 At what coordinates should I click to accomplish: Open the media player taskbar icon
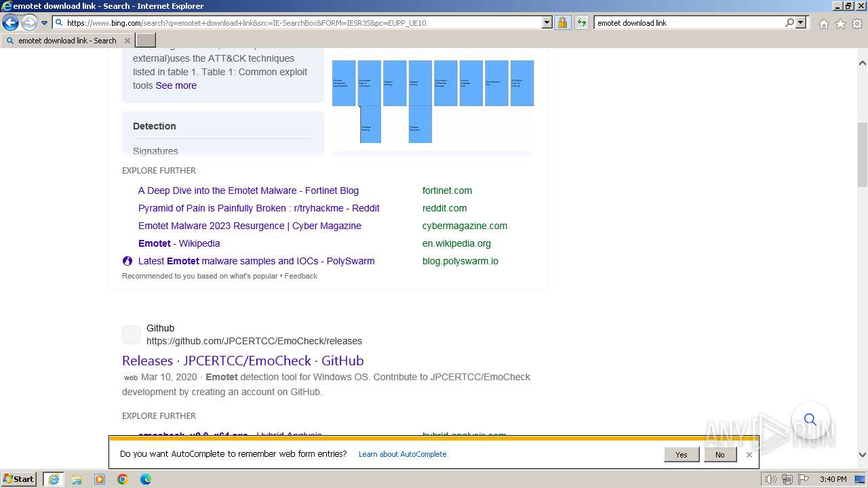(x=100, y=479)
